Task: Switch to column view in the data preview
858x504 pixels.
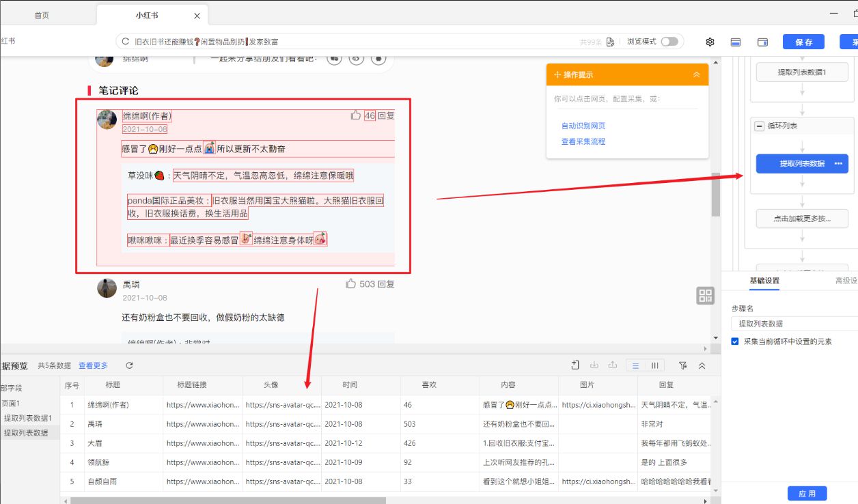Action: pyautogui.click(x=655, y=365)
